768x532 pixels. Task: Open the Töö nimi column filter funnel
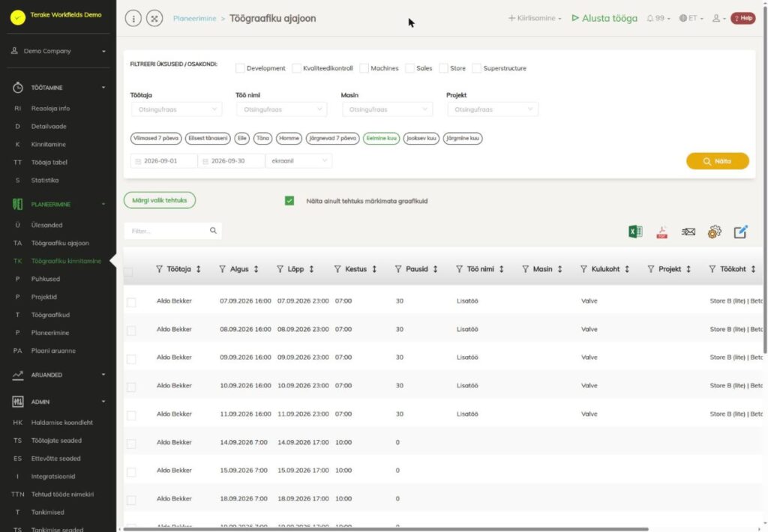pyautogui.click(x=460, y=269)
